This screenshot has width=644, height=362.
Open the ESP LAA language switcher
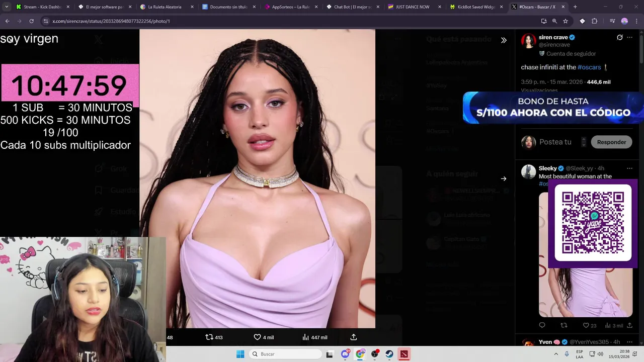click(580, 354)
